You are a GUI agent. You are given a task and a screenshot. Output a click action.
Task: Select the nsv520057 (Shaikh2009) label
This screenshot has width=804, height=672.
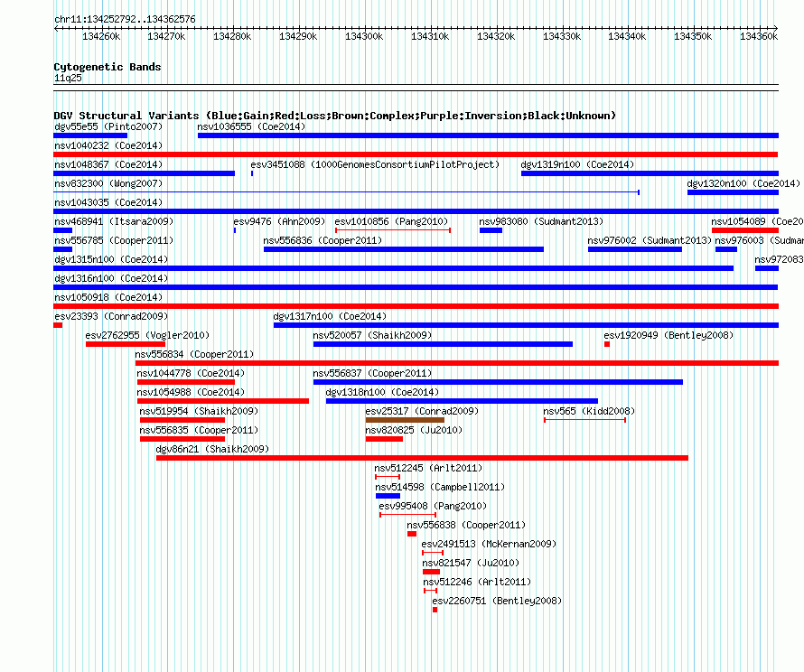[x=372, y=335]
